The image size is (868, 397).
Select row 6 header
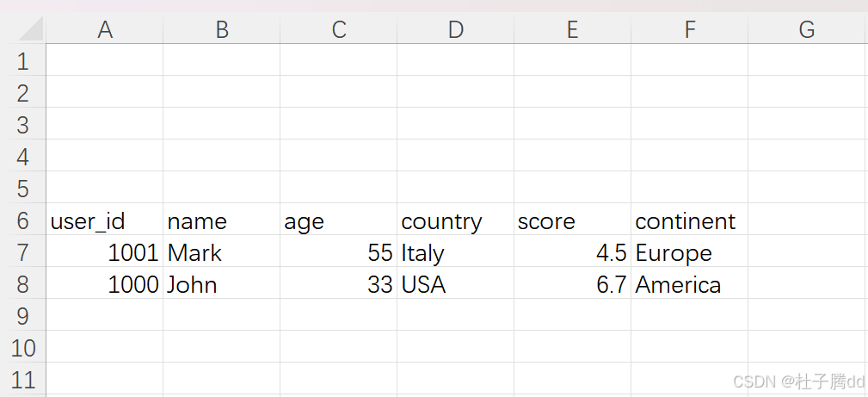click(22, 220)
